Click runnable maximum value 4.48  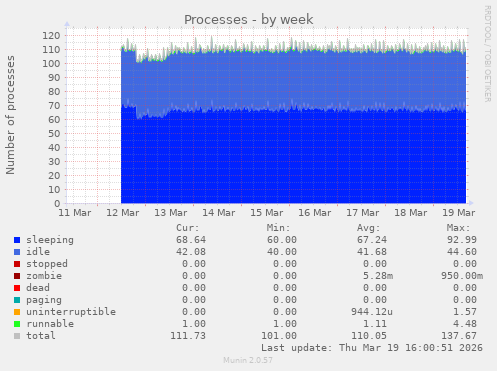coord(465,324)
